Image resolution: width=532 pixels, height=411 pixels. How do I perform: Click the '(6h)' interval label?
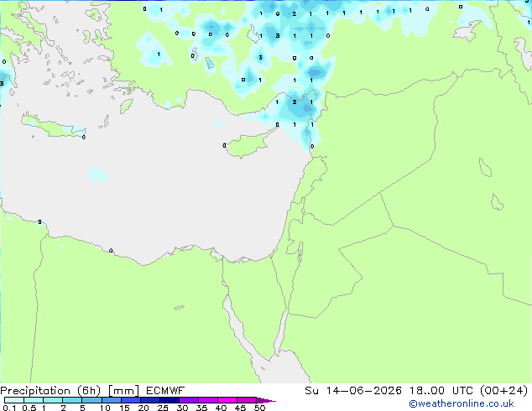(x=89, y=391)
